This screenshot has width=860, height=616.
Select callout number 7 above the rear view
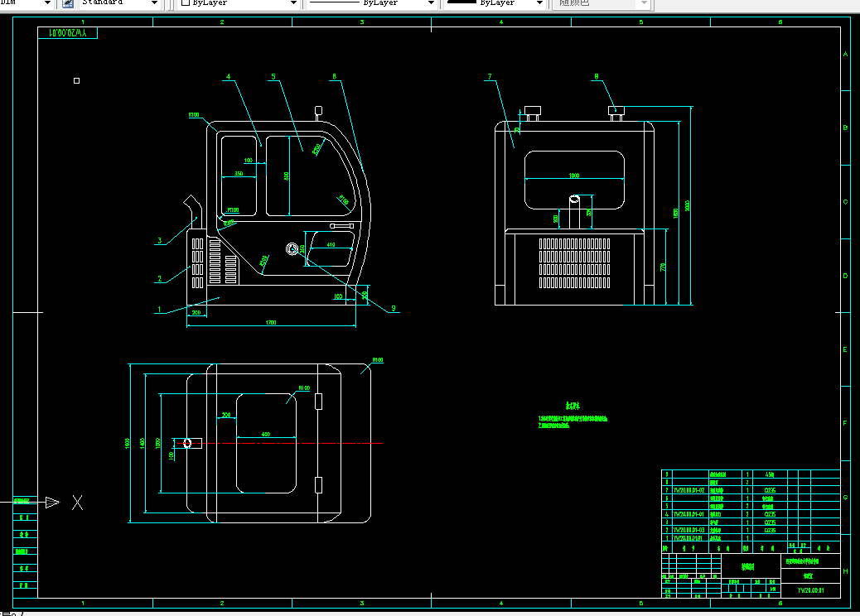tap(489, 77)
